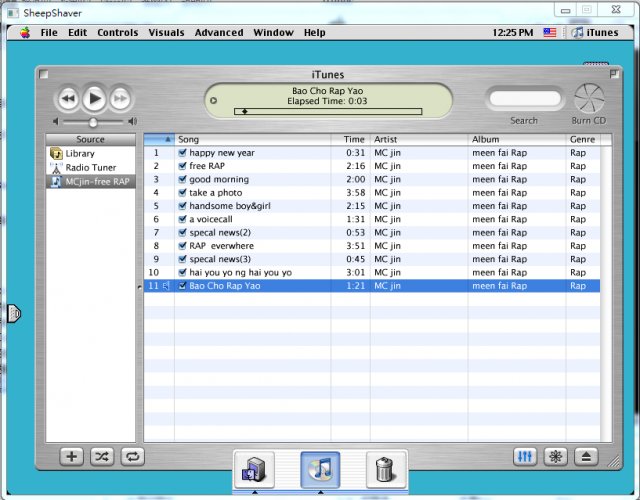This screenshot has height=500, width=640.
Task: Sort by the Artist column header
Action: (x=419, y=139)
